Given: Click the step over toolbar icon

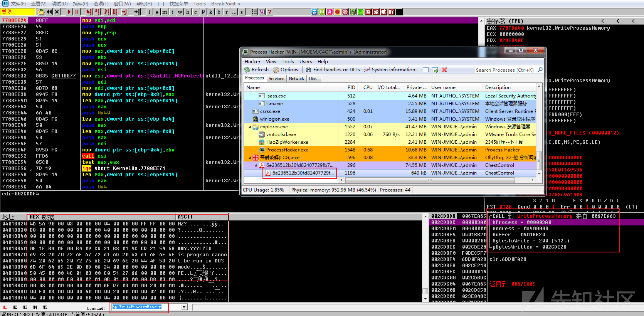Looking at the screenshot, I should click(98, 12).
